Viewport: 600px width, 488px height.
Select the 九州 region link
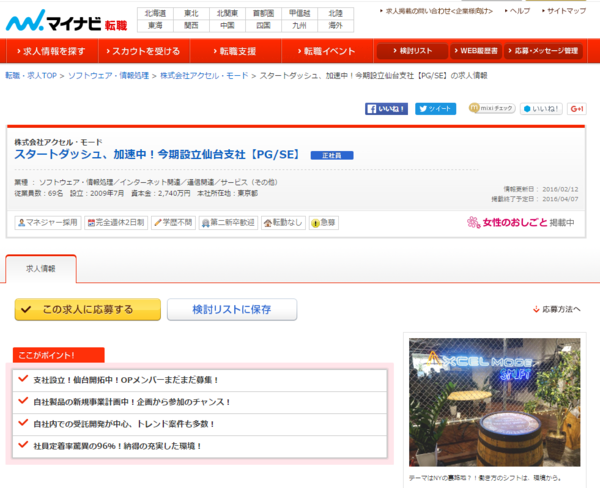pyautogui.click(x=299, y=26)
